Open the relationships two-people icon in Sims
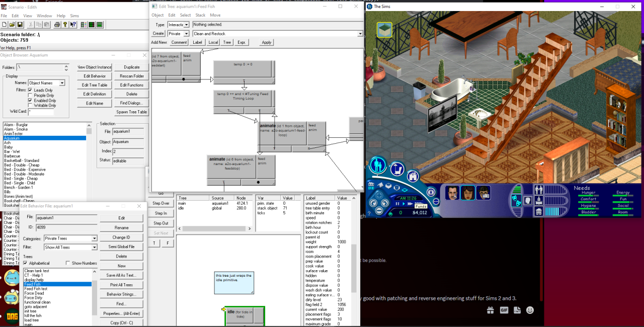The height and width of the screenshot is (327, 644). point(539,190)
